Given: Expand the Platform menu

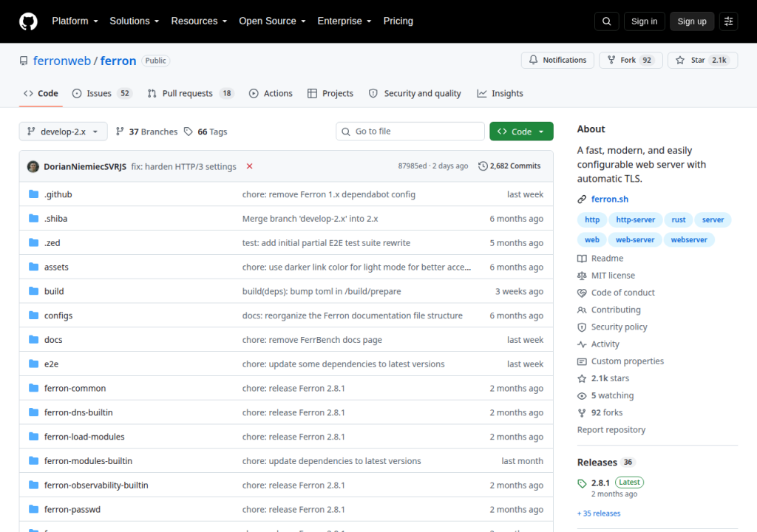Looking at the screenshot, I should [x=75, y=21].
